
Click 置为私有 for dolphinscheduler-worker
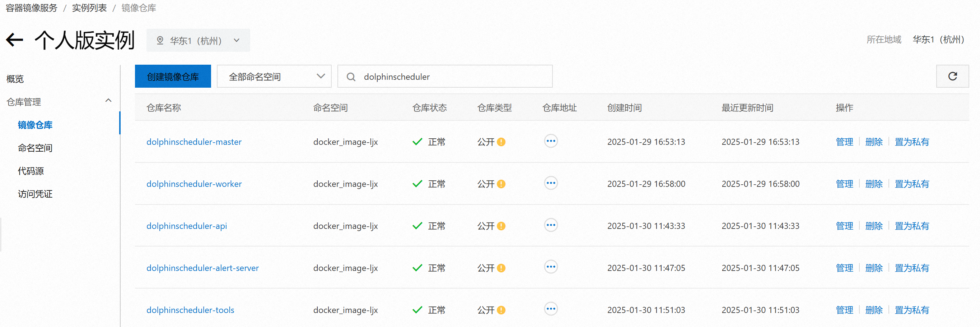[912, 184]
